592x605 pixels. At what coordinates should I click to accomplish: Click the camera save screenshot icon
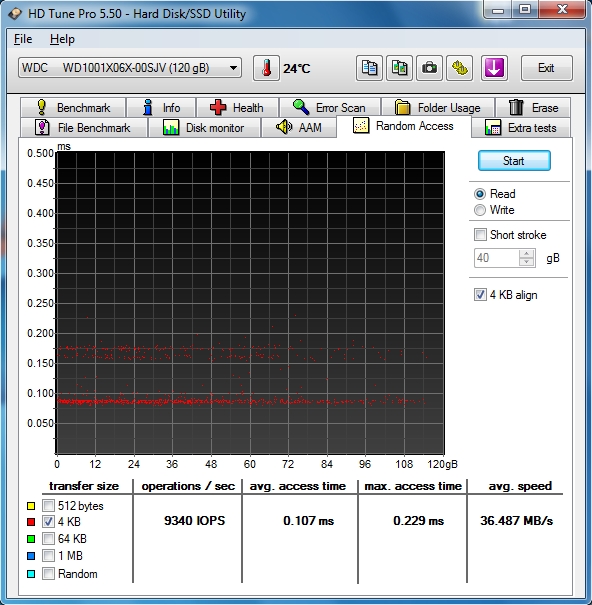point(429,68)
